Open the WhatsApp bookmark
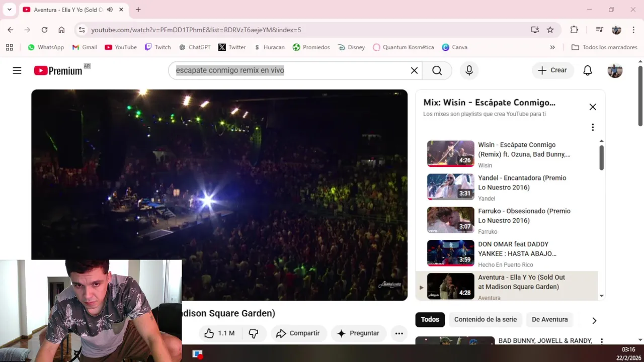Image resolution: width=644 pixels, height=362 pixels. click(46, 47)
